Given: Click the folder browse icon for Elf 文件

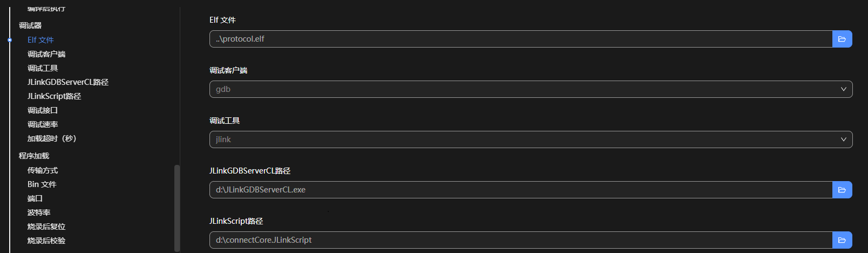Looking at the screenshot, I should click(842, 39).
